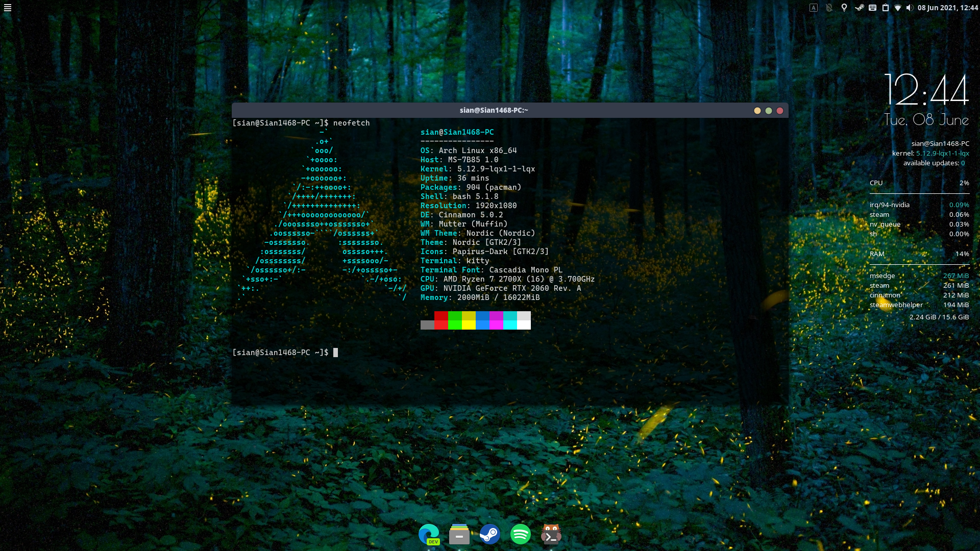This screenshot has height=551, width=980.
Task: Click the terminal prompt cursor line
Action: coord(285,353)
